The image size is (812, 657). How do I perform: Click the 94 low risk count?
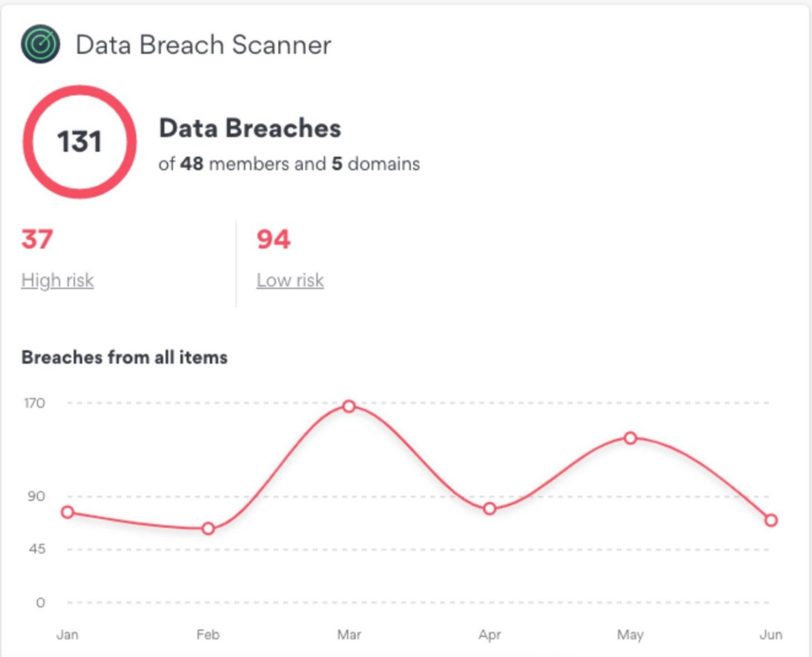(x=274, y=239)
